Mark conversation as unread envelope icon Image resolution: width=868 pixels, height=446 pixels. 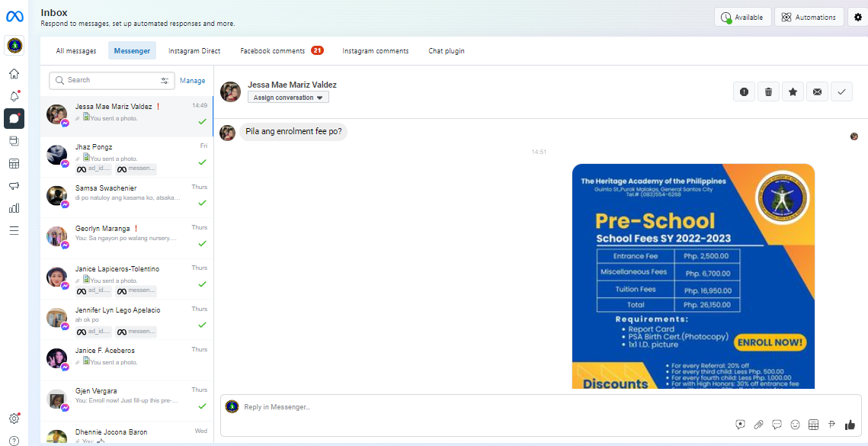(x=817, y=92)
